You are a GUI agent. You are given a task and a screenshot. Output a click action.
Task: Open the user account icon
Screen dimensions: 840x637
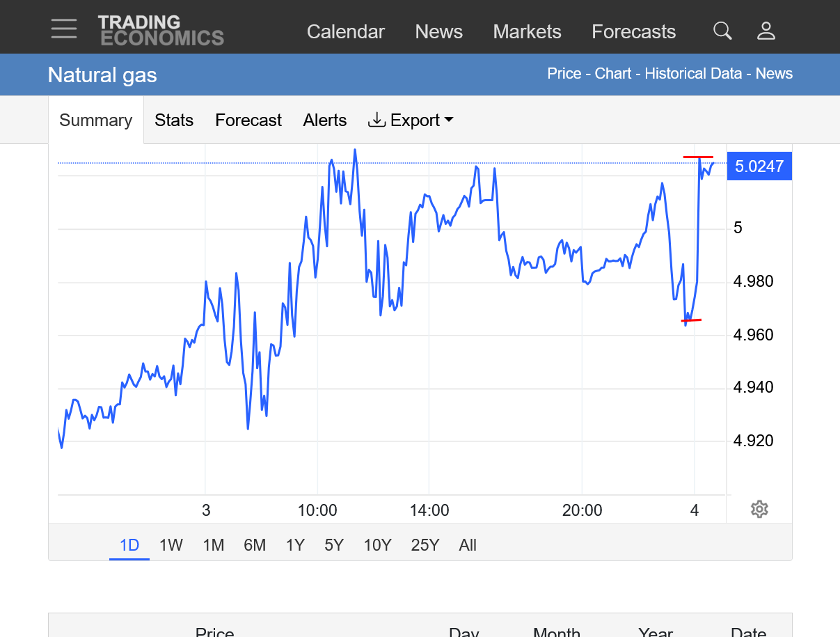766,31
